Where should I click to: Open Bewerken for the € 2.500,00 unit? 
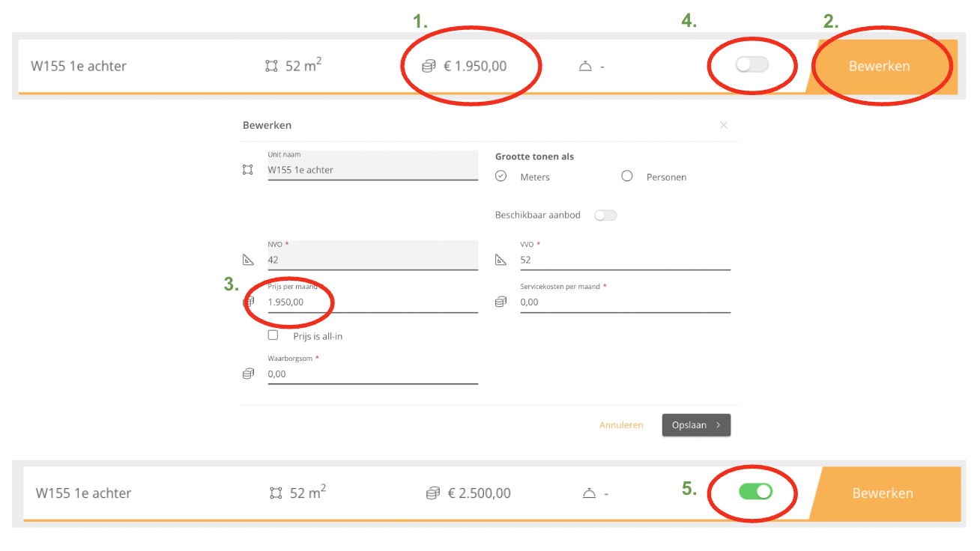(883, 493)
